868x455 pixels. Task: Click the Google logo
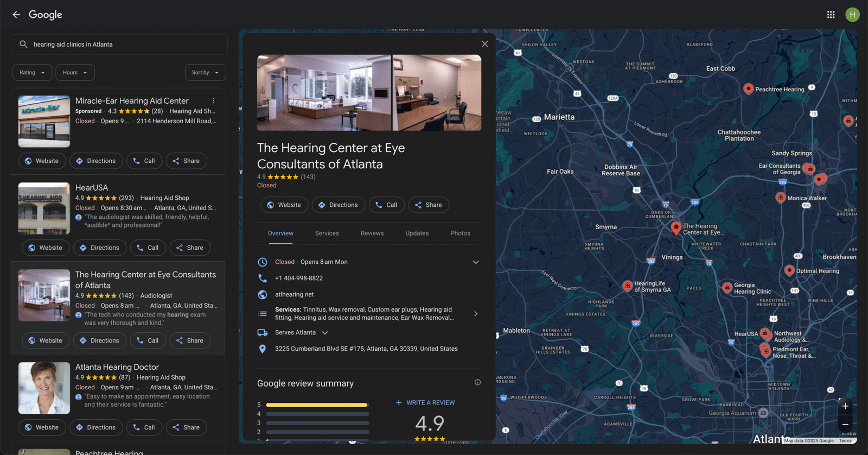[x=46, y=15]
